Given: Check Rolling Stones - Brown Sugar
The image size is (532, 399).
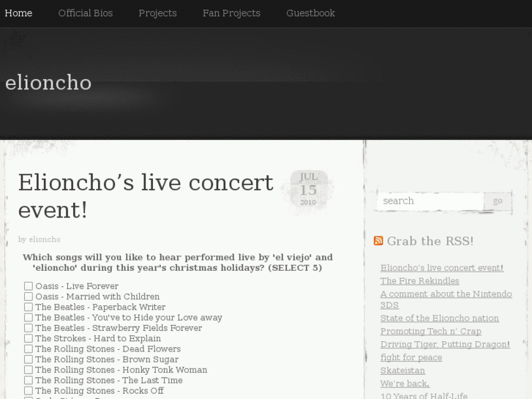Looking at the screenshot, I should tap(29, 359).
